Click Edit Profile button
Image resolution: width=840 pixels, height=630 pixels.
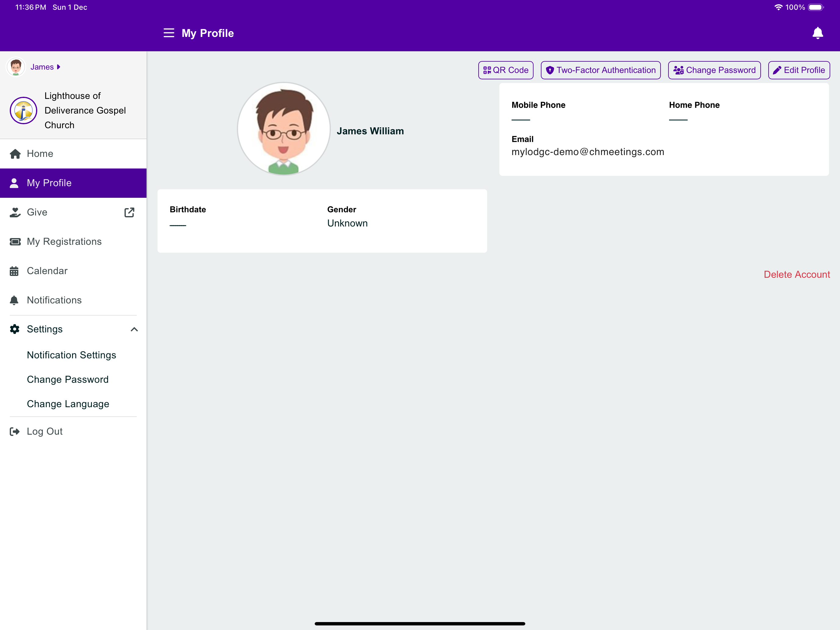tap(799, 70)
